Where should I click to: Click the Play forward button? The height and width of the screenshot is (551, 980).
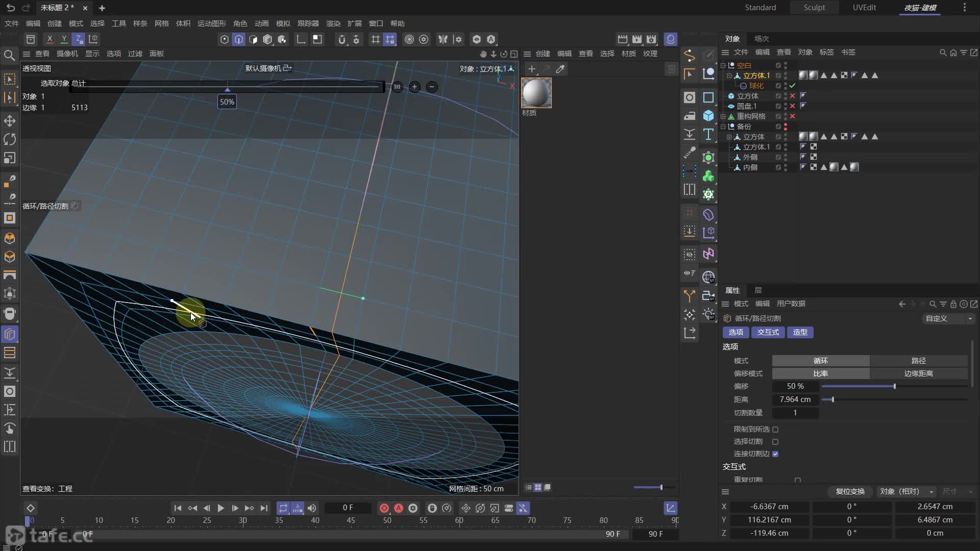pyautogui.click(x=220, y=508)
